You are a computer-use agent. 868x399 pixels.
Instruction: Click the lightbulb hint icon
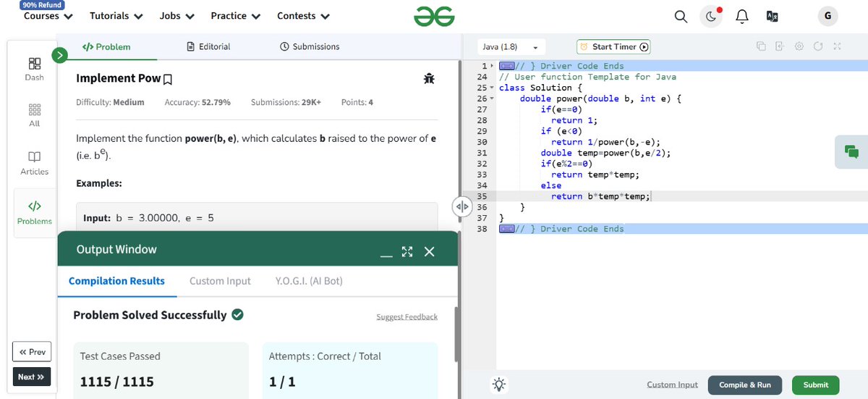(x=498, y=385)
